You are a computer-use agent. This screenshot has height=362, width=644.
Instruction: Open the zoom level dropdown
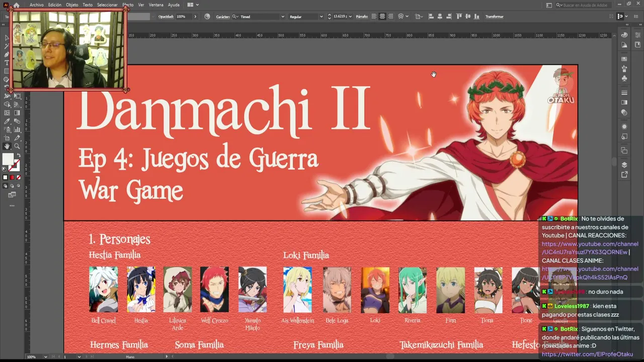[x=45, y=357]
